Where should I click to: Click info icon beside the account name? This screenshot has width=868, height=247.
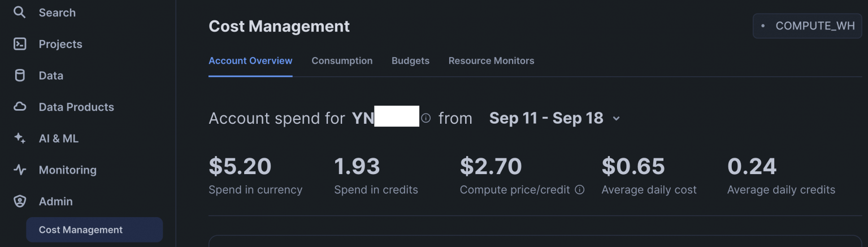(426, 118)
